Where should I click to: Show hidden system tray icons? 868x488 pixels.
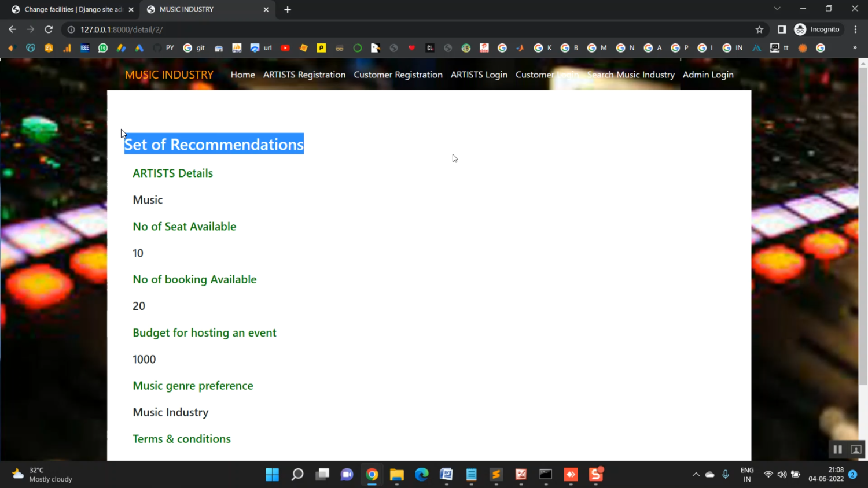tap(696, 475)
